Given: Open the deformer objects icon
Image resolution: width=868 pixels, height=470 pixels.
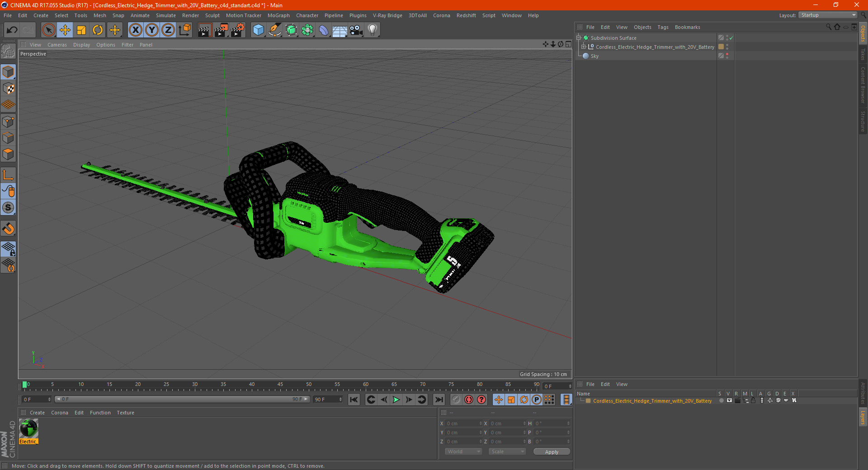Looking at the screenshot, I should (324, 30).
